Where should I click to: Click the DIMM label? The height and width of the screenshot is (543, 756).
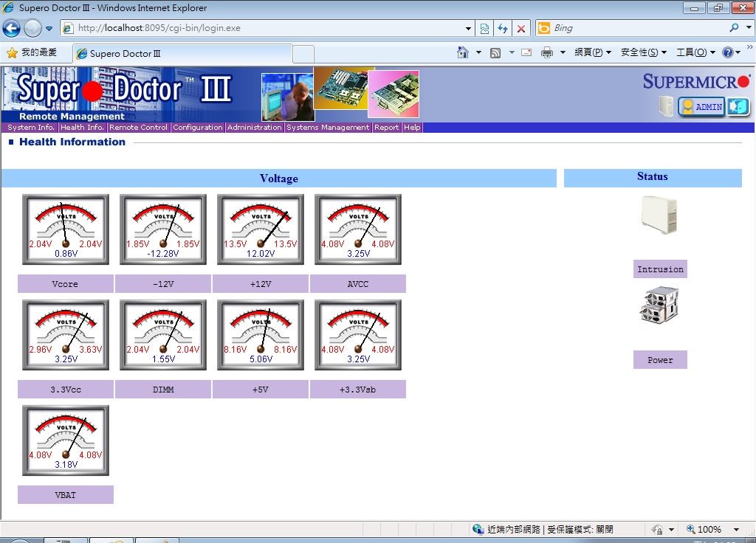coord(163,390)
